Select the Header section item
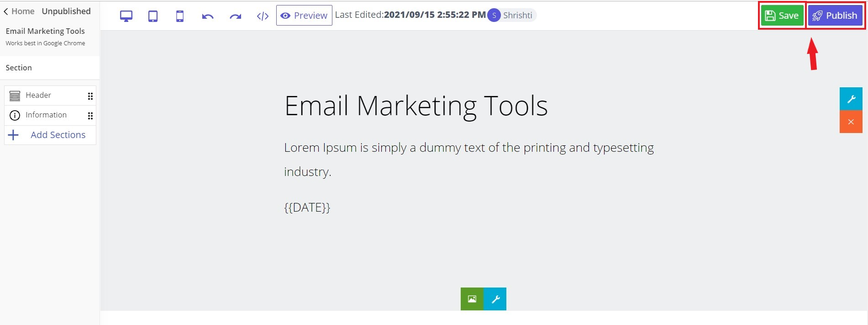Viewport: 868px width, 325px height. tap(38, 95)
